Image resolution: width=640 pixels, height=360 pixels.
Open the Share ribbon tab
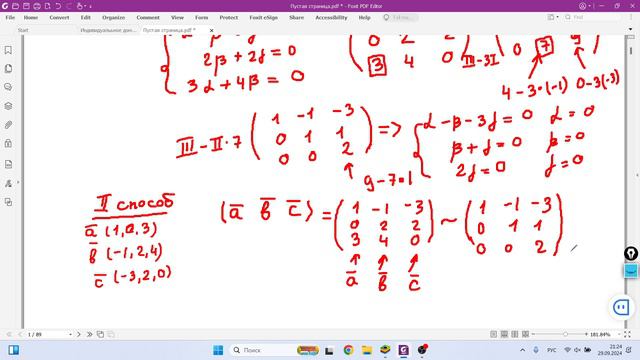coord(297,18)
